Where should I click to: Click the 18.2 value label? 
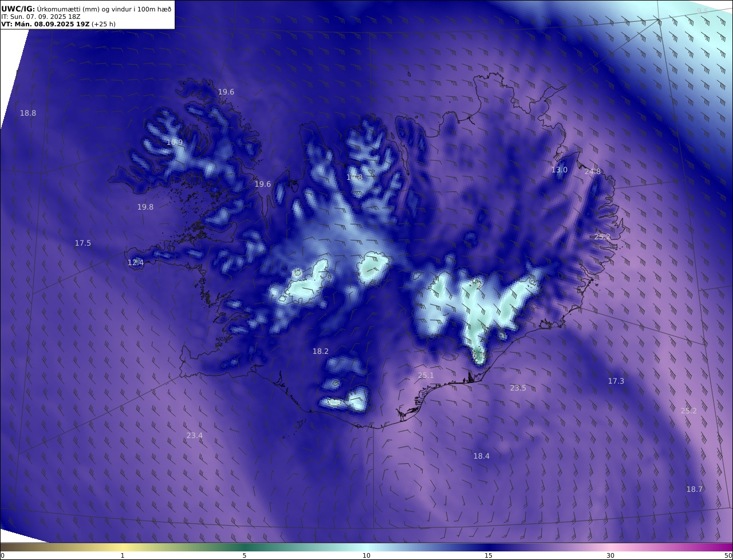click(321, 352)
